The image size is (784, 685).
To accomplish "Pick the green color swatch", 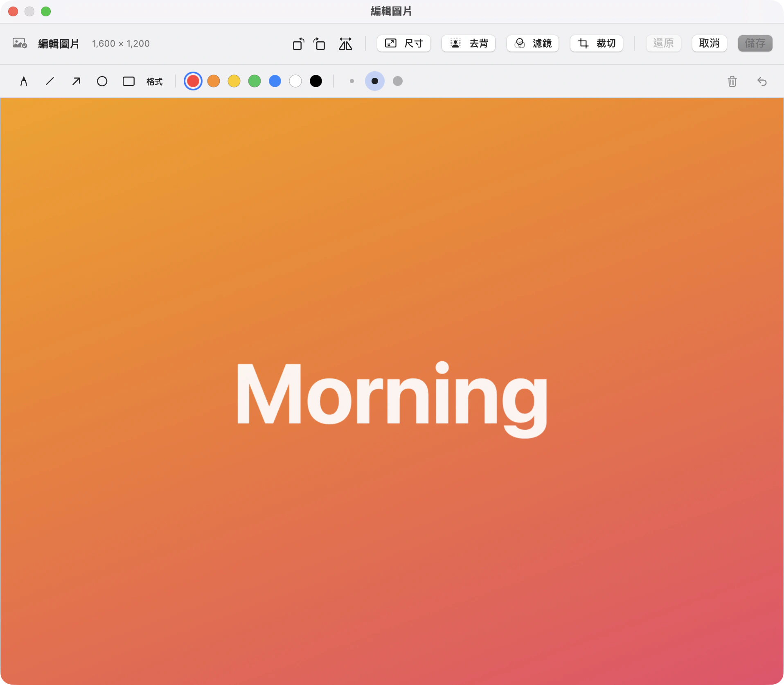I will pyautogui.click(x=255, y=81).
